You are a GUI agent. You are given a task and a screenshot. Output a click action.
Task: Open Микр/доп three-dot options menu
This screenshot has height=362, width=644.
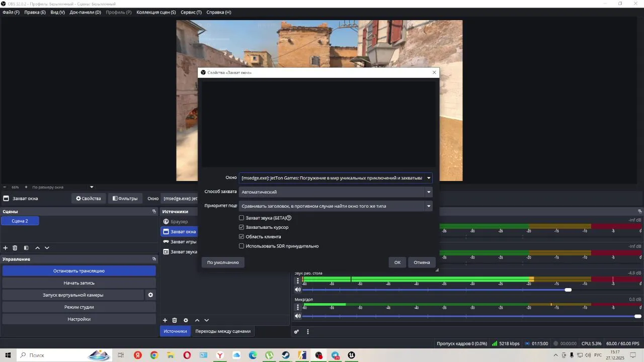298,307
